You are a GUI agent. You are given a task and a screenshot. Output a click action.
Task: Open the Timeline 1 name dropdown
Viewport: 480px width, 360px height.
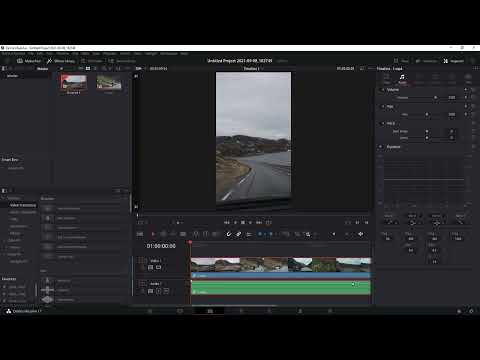[253, 68]
